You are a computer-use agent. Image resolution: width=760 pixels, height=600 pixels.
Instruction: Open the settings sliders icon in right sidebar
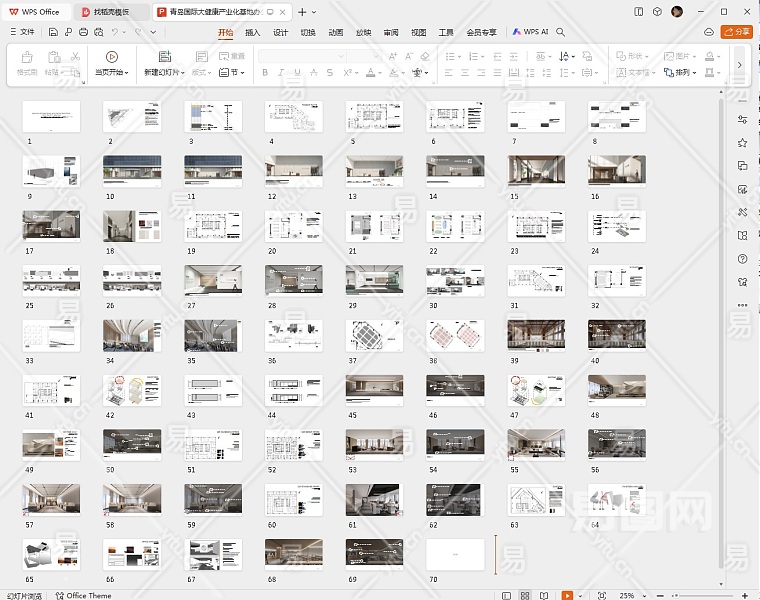pos(742,118)
